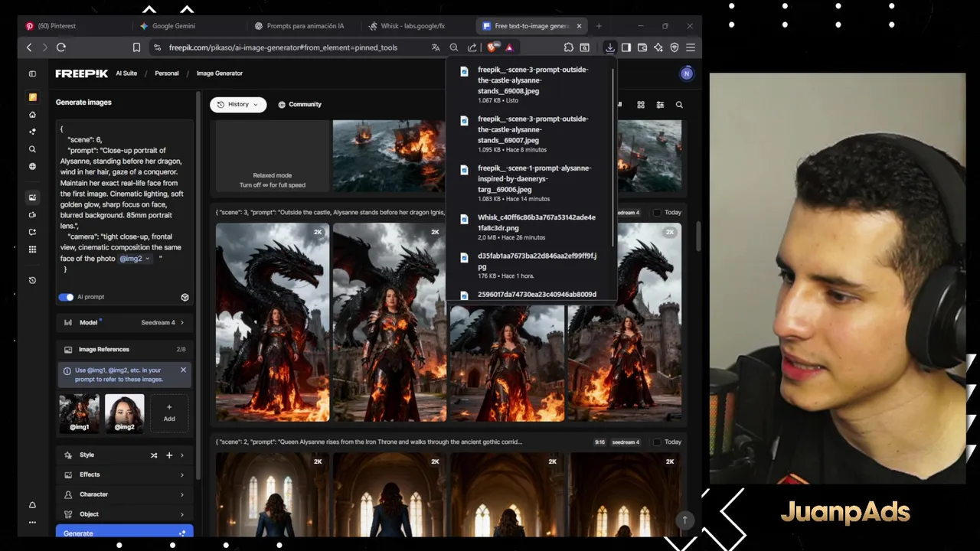Expand the Effects section
The image size is (980, 551).
pyautogui.click(x=124, y=474)
